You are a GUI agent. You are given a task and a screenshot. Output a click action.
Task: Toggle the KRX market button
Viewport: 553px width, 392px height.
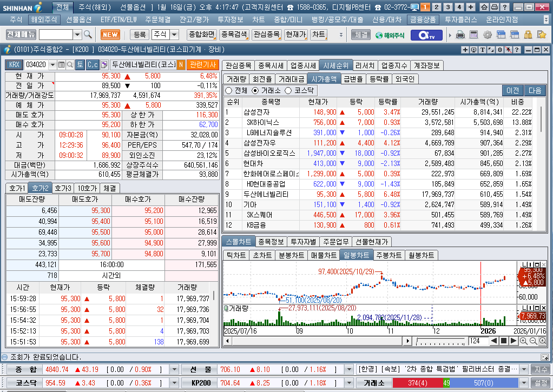(14, 65)
